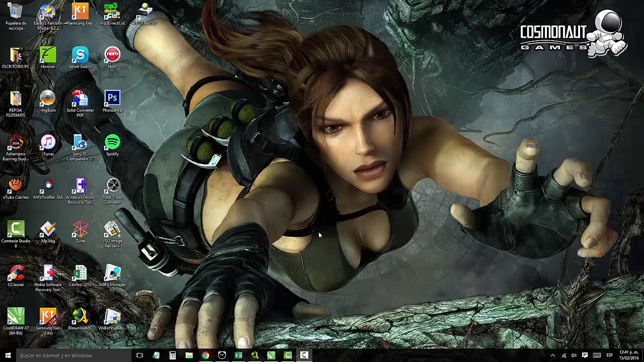Screen dimensions: 644x362
Task: Open the clock app taskbar icon
Action: point(222,355)
